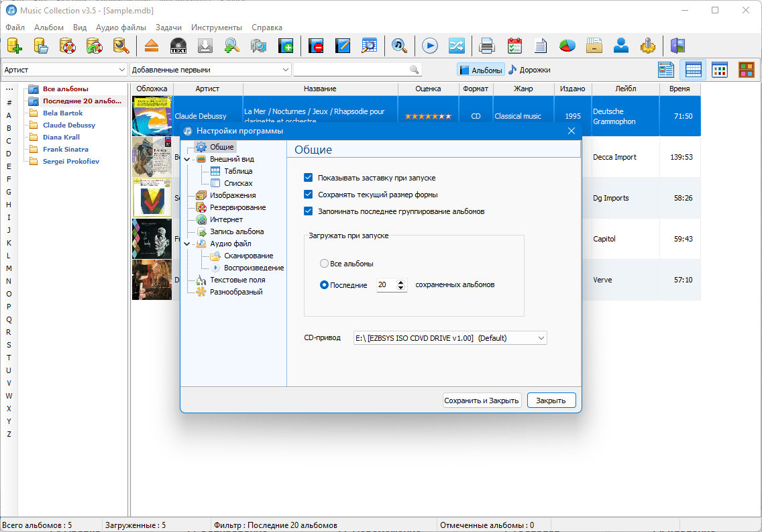This screenshot has height=532, width=762.
Task: Click the Claude Debussy album cover thumbnail
Action: click(152, 115)
